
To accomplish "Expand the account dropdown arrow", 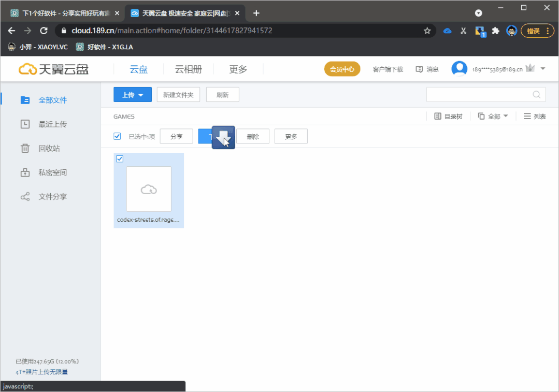I will coord(542,69).
